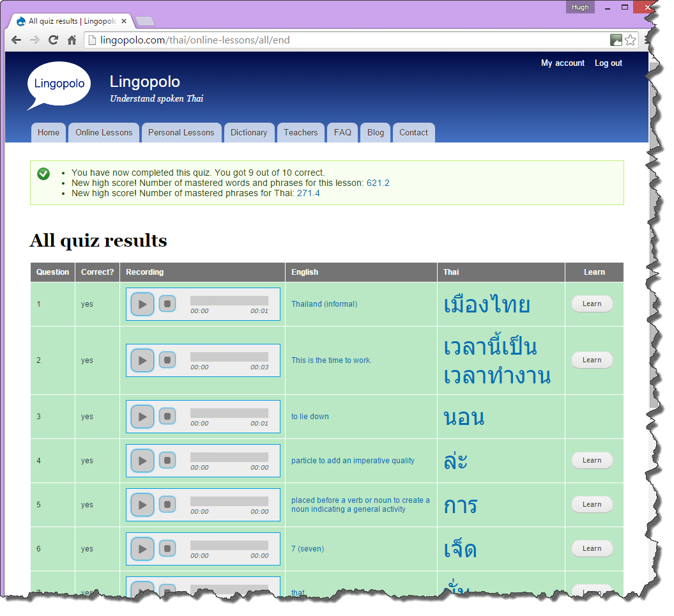The height and width of the screenshot is (616, 674).
Task: Click the browser forward arrow
Action: tap(34, 40)
